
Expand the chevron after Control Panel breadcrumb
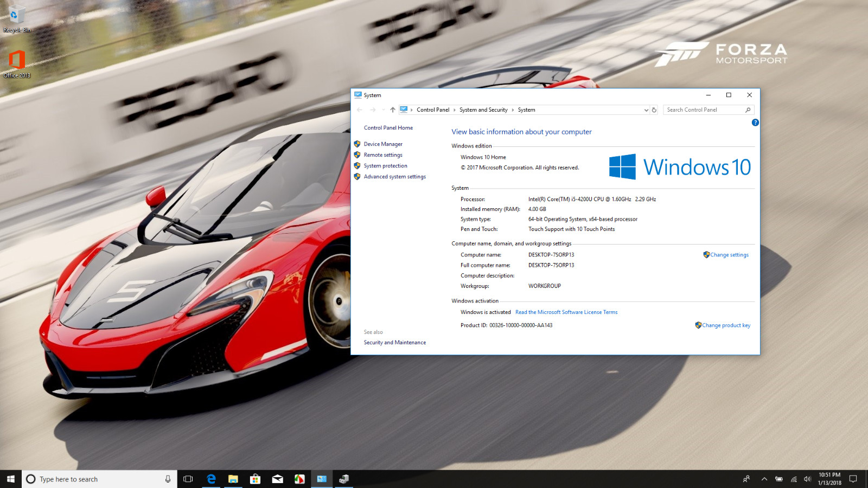tap(455, 110)
